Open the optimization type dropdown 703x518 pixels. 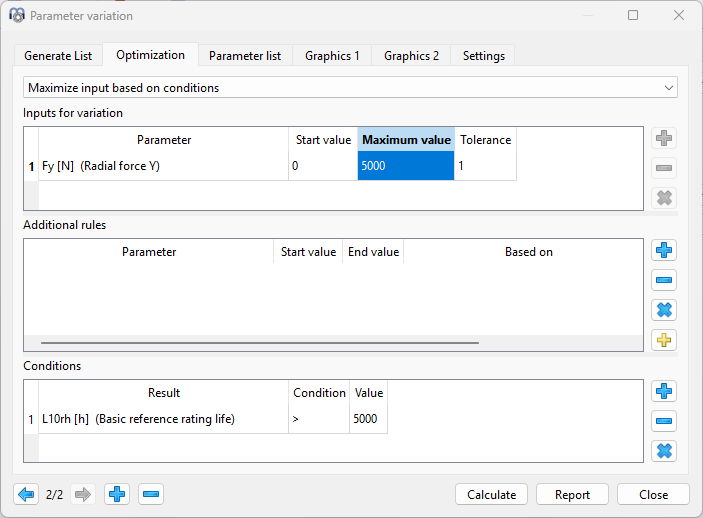(350, 88)
